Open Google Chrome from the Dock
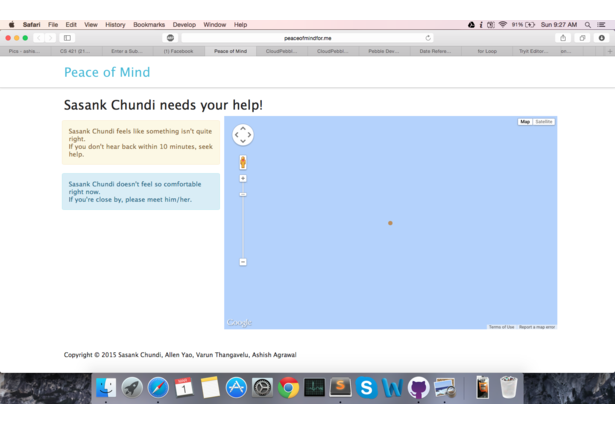 (288, 388)
